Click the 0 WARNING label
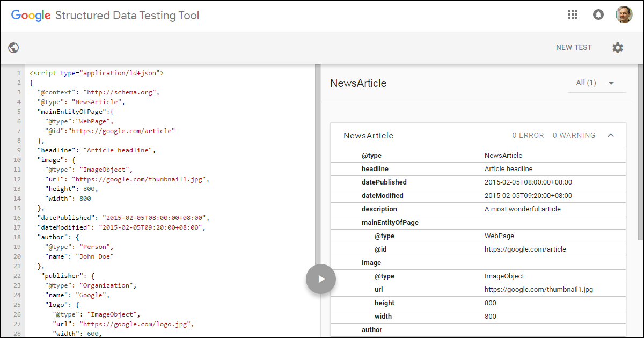The height and width of the screenshot is (338, 644). coord(574,136)
